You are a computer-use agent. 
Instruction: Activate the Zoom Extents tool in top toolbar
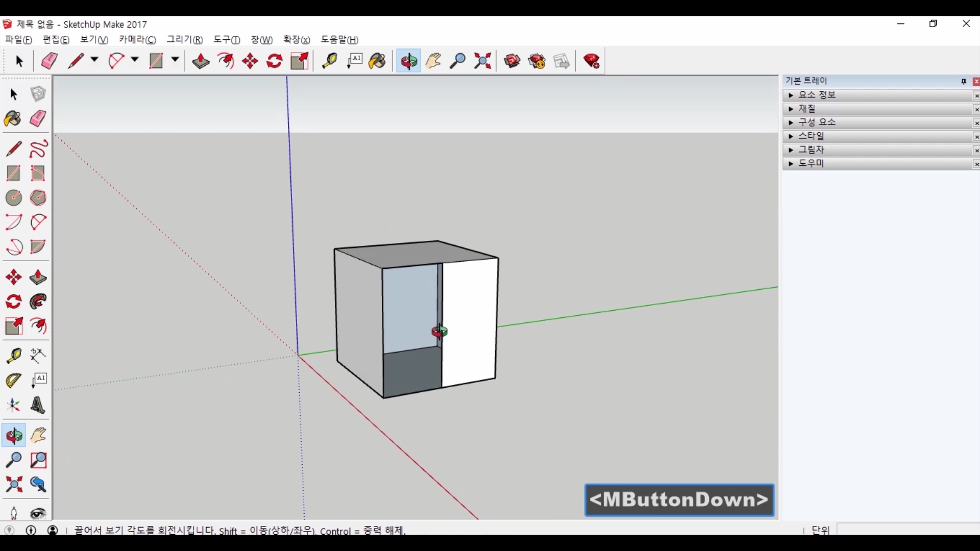pos(482,61)
